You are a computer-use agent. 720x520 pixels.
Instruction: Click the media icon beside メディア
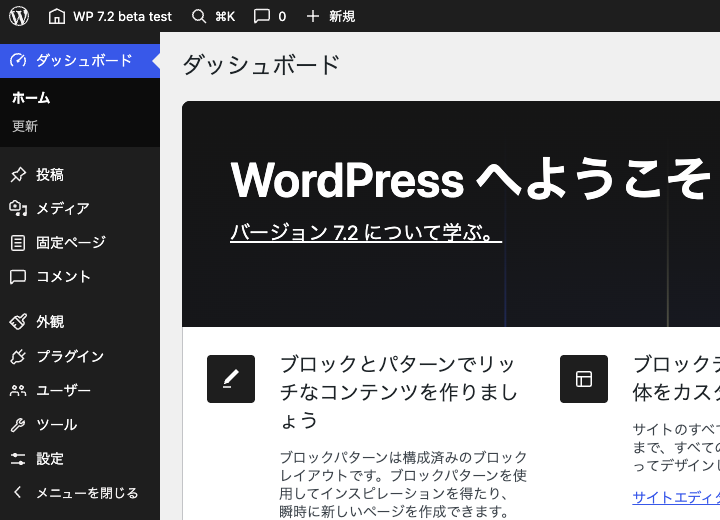pos(18,209)
